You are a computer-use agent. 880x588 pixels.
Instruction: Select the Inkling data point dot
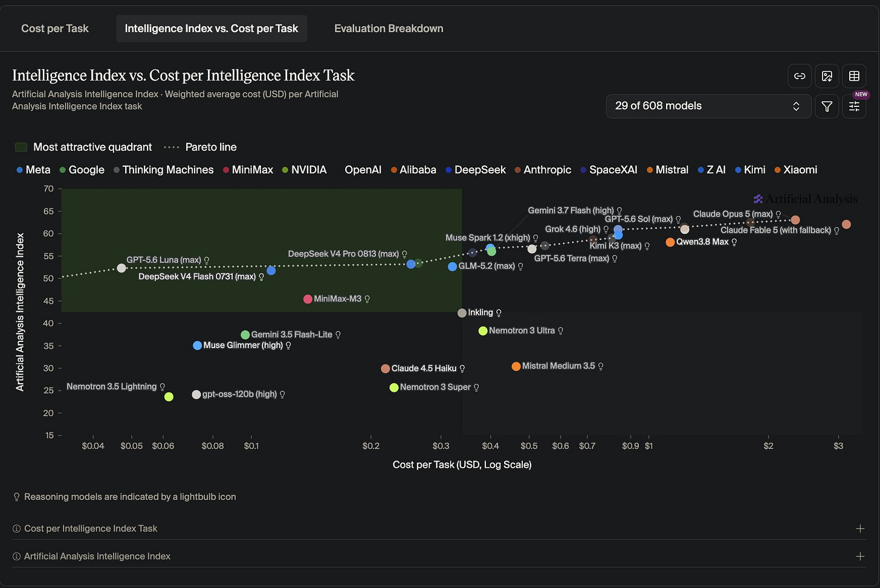pyautogui.click(x=462, y=313)
